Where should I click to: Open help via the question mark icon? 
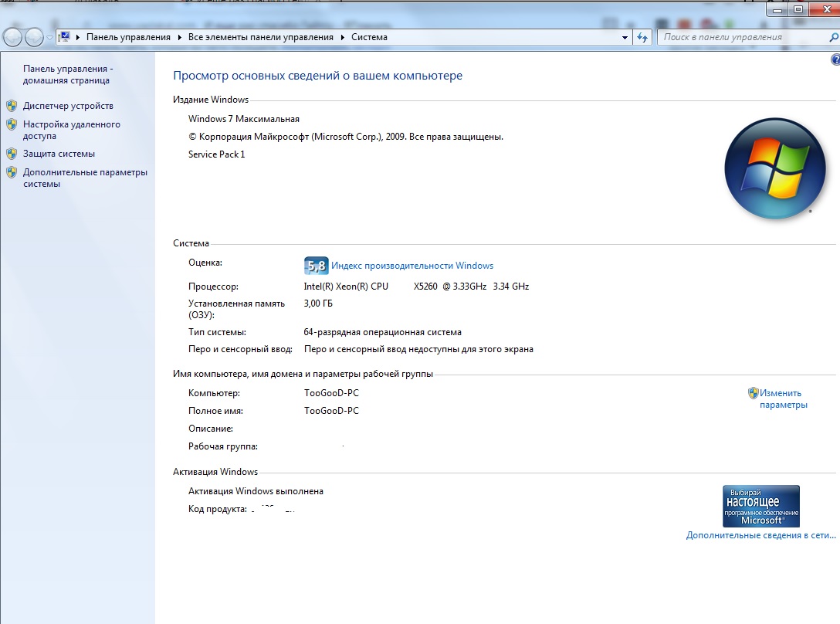point(835,59)
